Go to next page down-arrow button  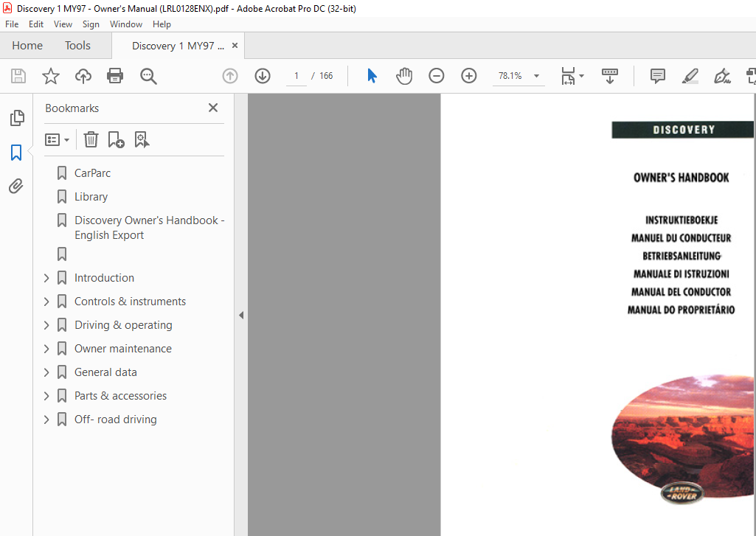pyautogui.click(x=263, y=76)
